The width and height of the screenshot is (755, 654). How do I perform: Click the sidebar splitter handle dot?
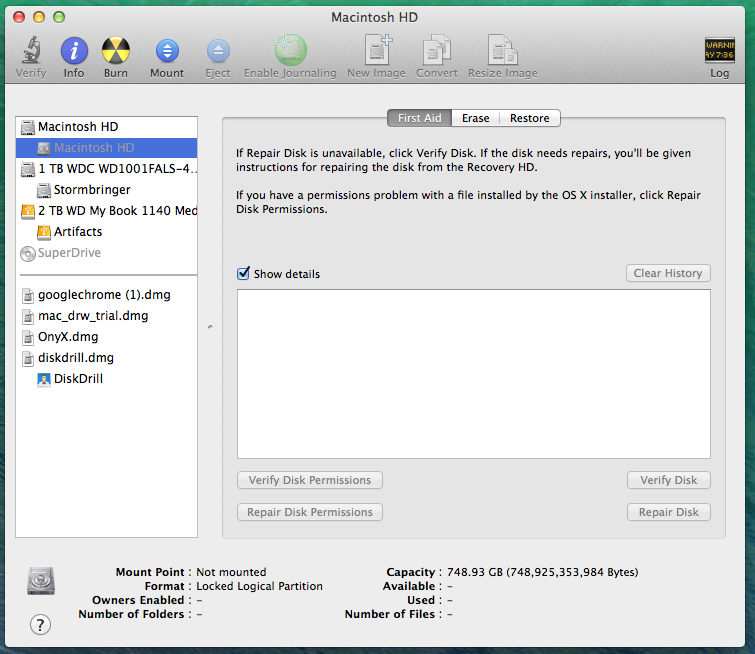point(210,327)
